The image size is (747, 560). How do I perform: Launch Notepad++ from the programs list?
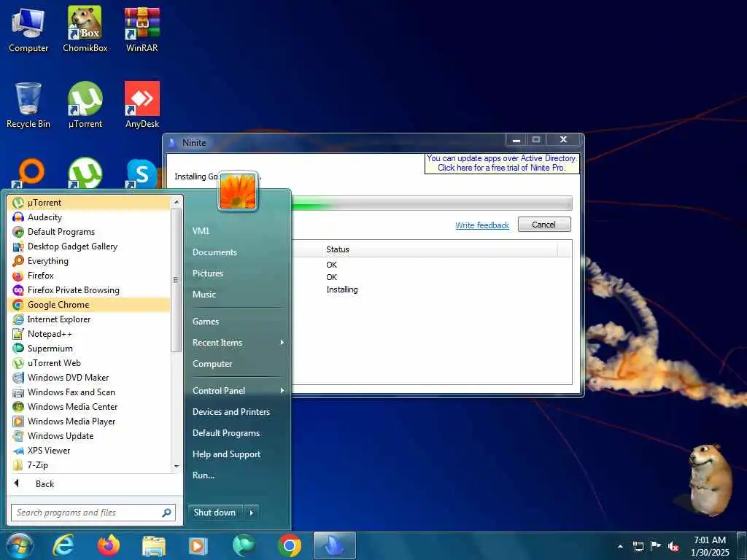88,334
